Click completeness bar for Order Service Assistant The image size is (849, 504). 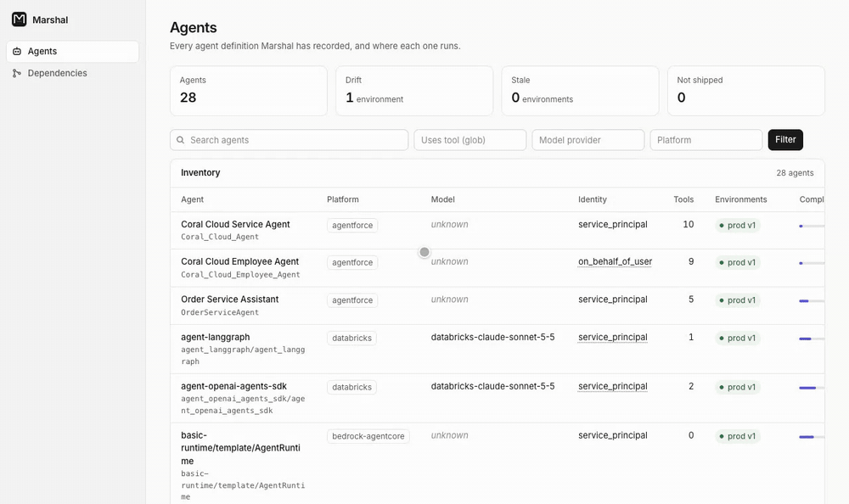pos(812,301)
